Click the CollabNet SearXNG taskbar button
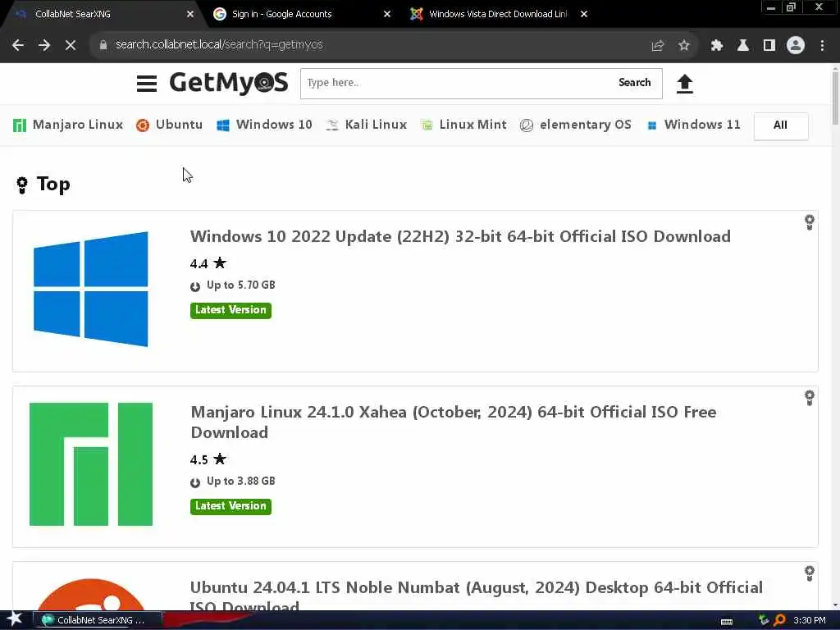This screenshot has width=840, height=630. click(x=98, y=620)
